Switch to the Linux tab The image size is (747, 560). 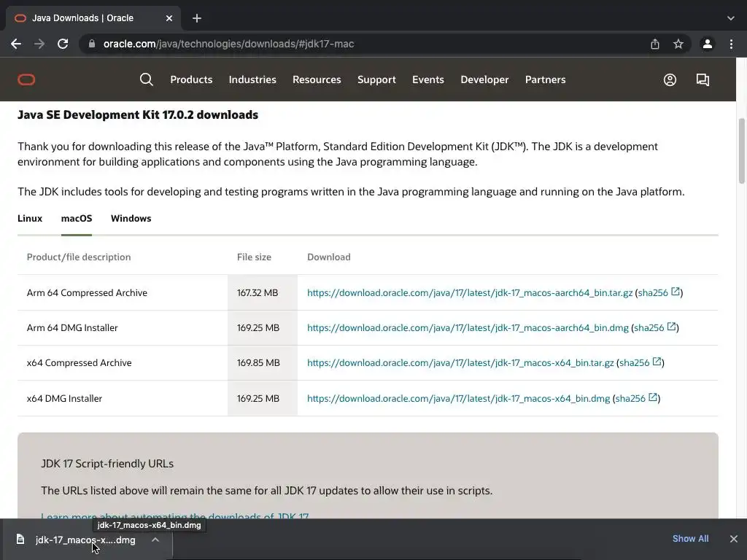click(x=30, y=218)
